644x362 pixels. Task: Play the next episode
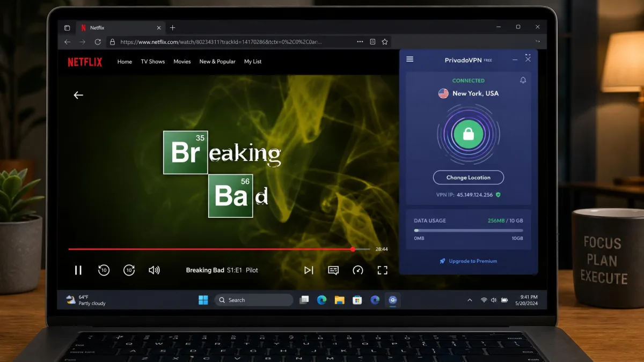[309, 270]
